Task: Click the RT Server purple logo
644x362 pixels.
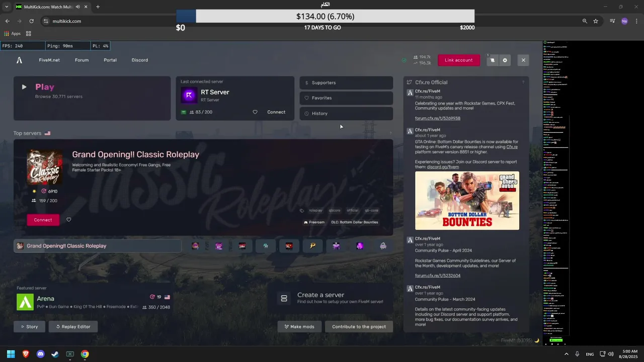Action: 189,95
